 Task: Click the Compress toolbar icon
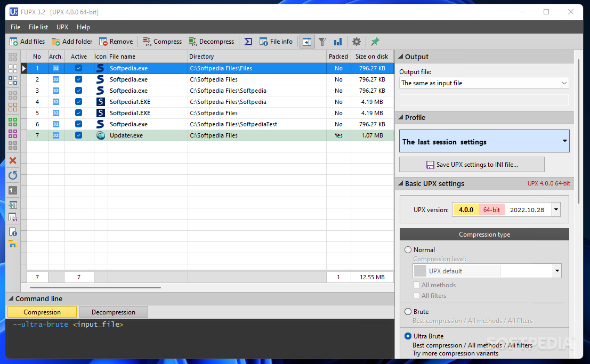[x=147, y=42]
